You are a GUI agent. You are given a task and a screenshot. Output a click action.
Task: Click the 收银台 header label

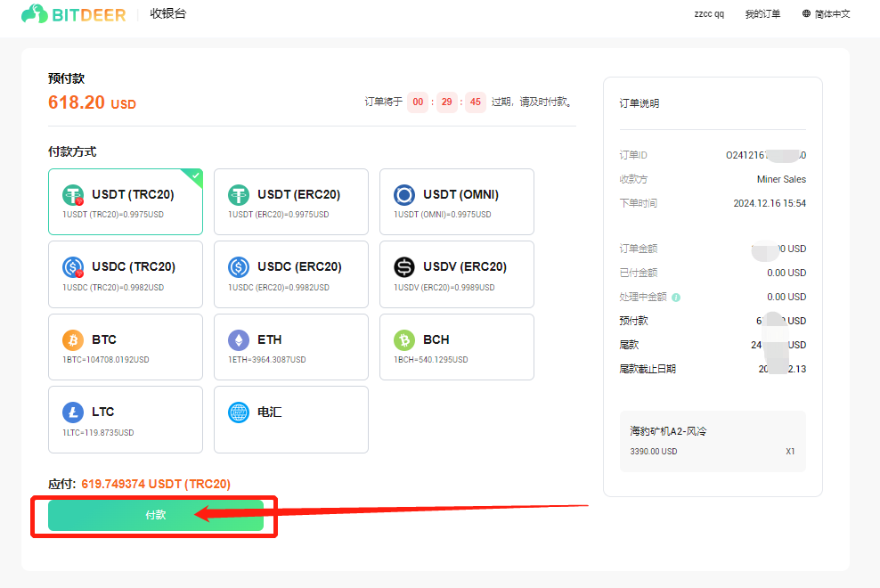point(167,13)
